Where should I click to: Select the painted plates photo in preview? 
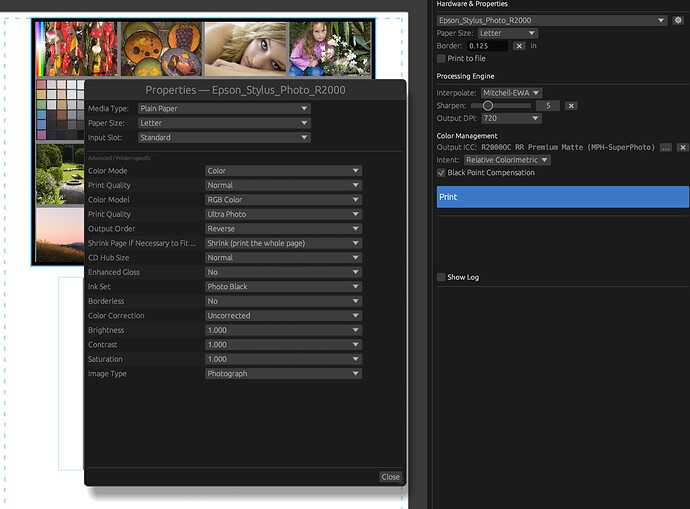pos(161,49)
